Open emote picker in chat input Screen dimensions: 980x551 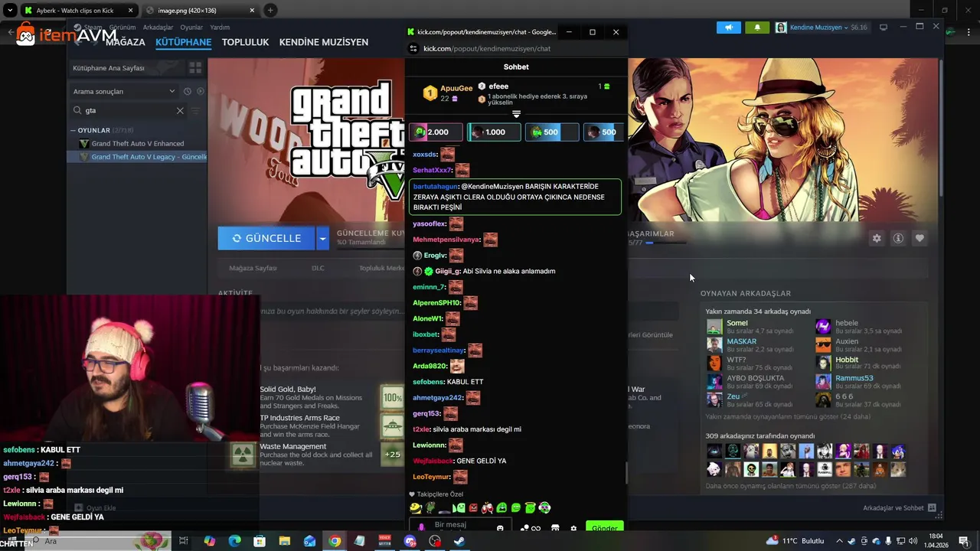500,528
